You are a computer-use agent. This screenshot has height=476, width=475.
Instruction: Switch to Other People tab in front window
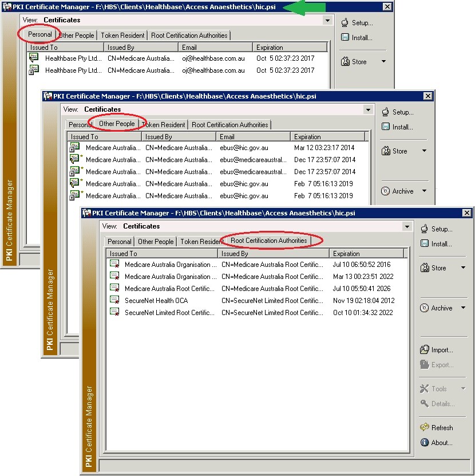click(x=156, y=241)
